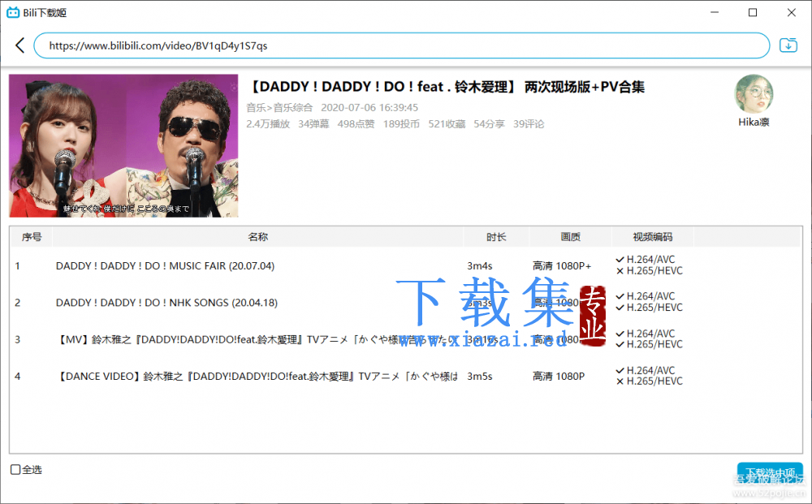Click the 189投币 coins count
812x504 pixels.
[401, 124]
